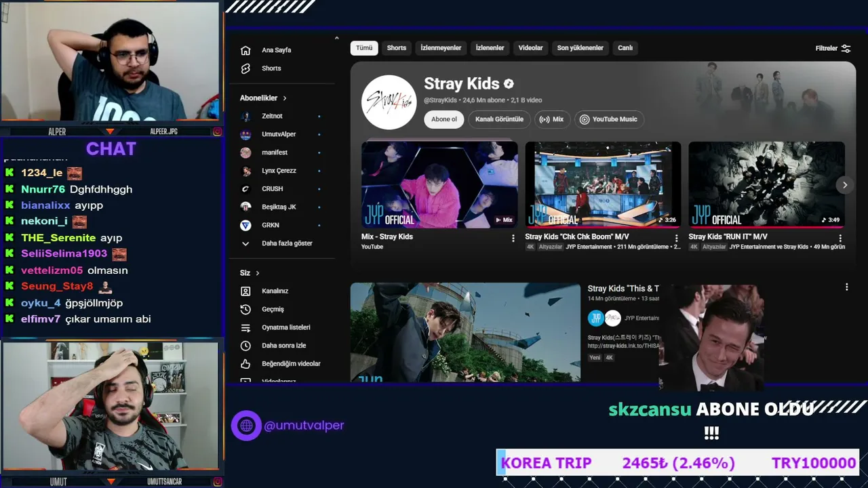The height and width of the screenshot is (488, 868).
Task: Click chat username "Nnurr76"
Action: click(43, 190)
